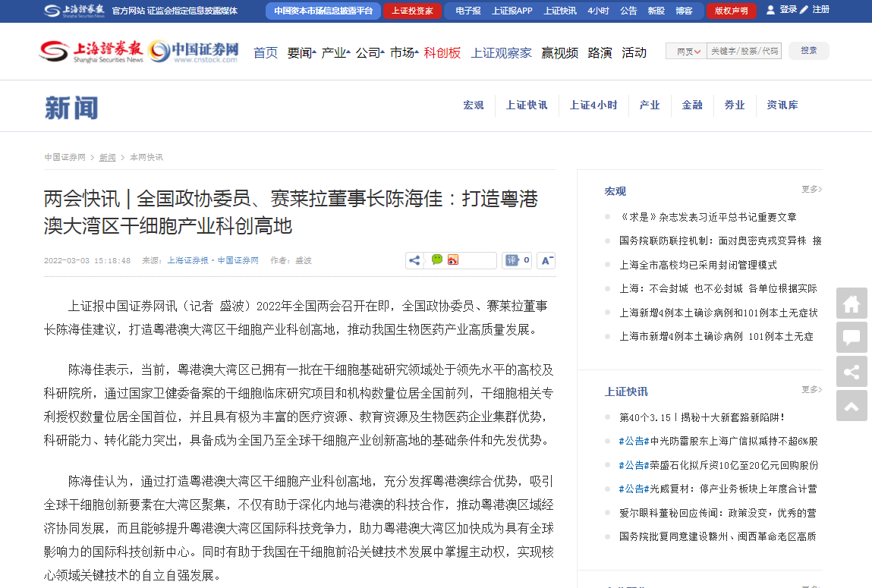Select the 科创板 navigation menu item
Image resolution: width=872 pixels, height=588 pixels.
[442, 53]
